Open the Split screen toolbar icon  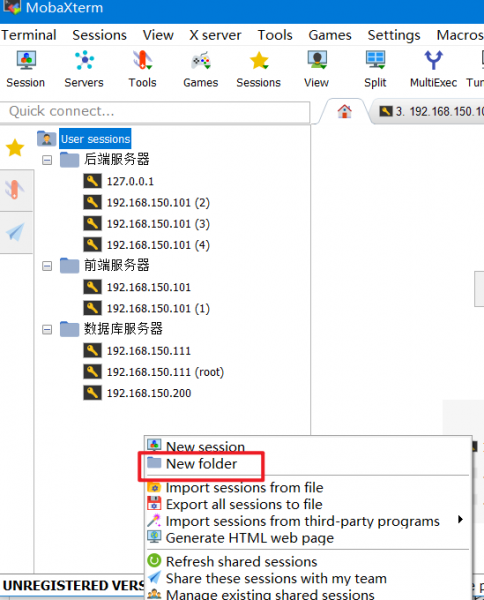pyautogui.click(x=375, y=60)
